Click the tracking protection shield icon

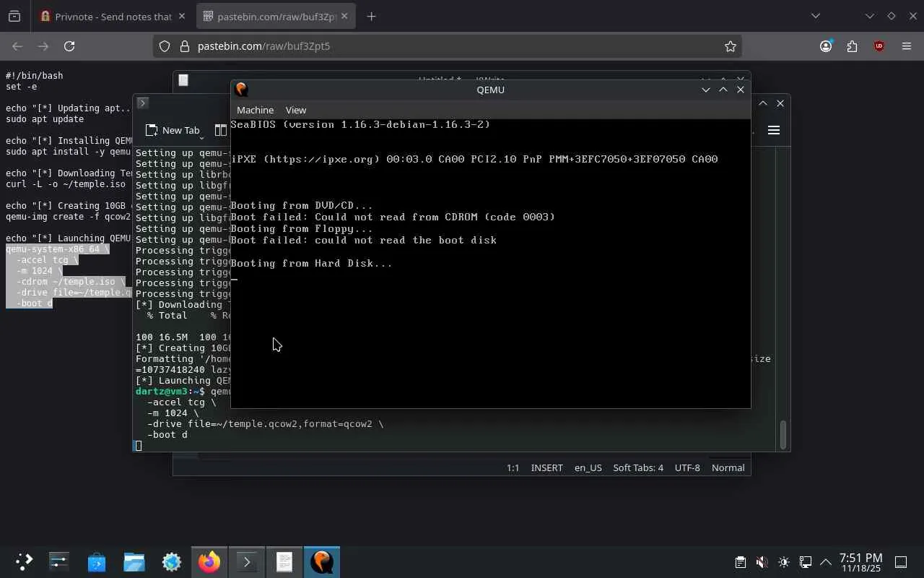pyautogui.click(x=165, y=46)
